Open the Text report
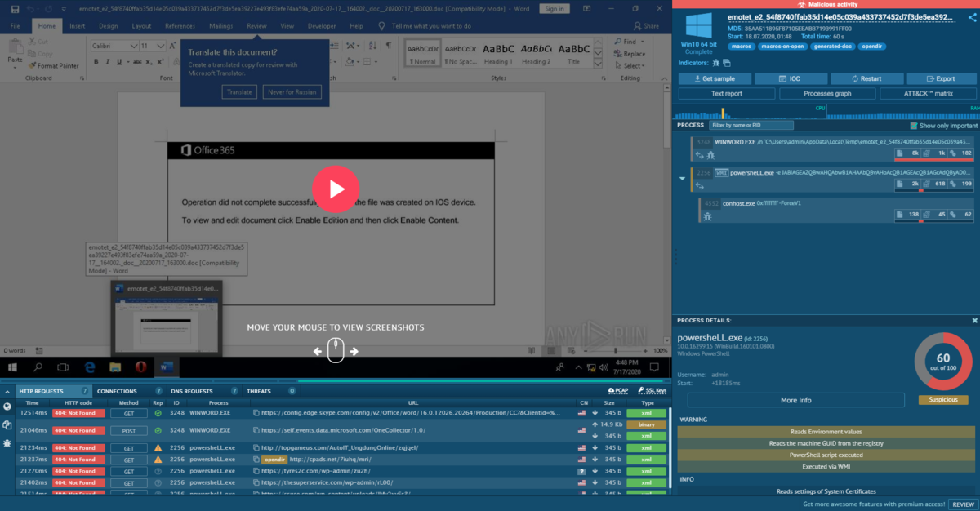Screen dimensions: 980x511 727,94
